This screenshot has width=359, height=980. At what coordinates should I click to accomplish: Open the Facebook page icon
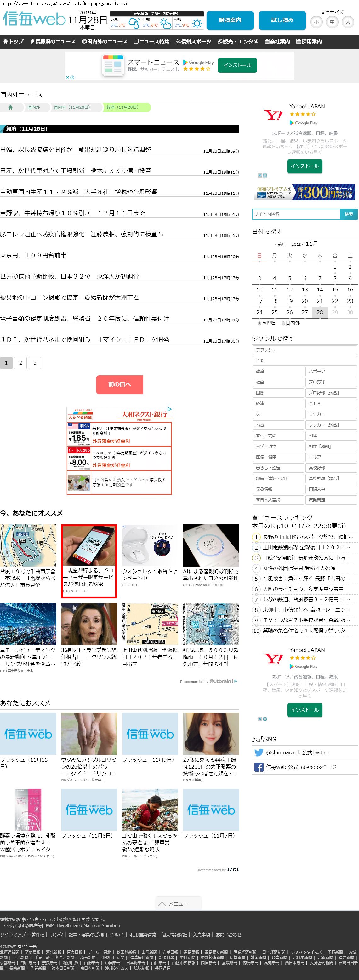click(x=259, y=767)
